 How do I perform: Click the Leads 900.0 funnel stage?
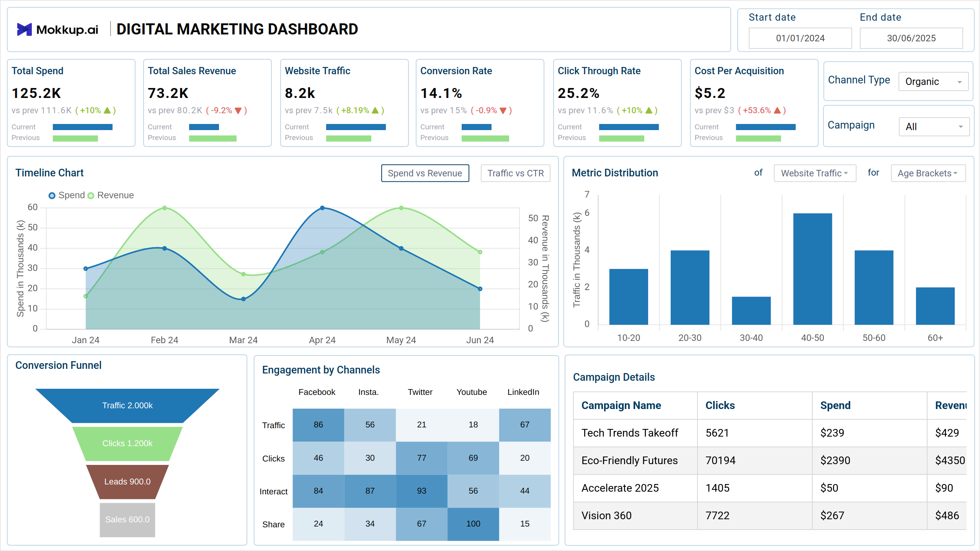[127, 482]
